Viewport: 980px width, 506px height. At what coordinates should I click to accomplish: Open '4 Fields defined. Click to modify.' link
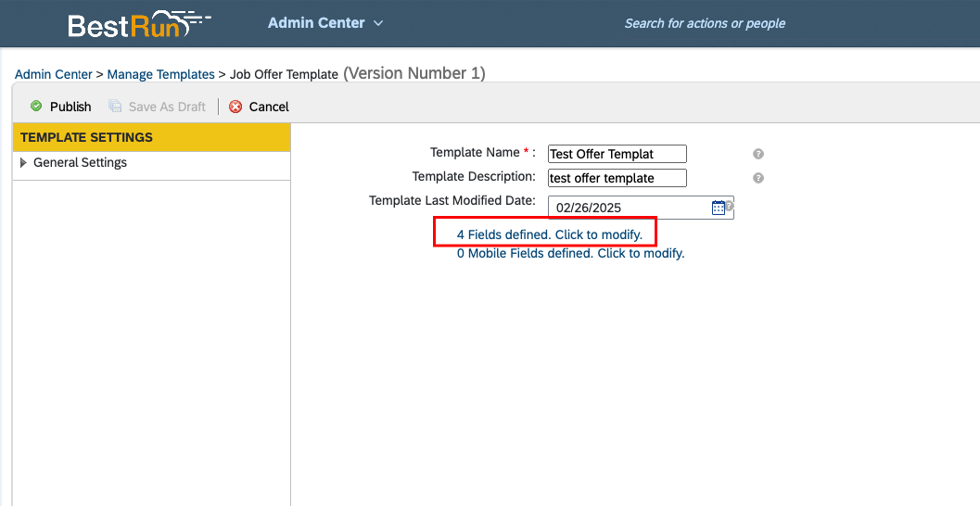[550, 234]
